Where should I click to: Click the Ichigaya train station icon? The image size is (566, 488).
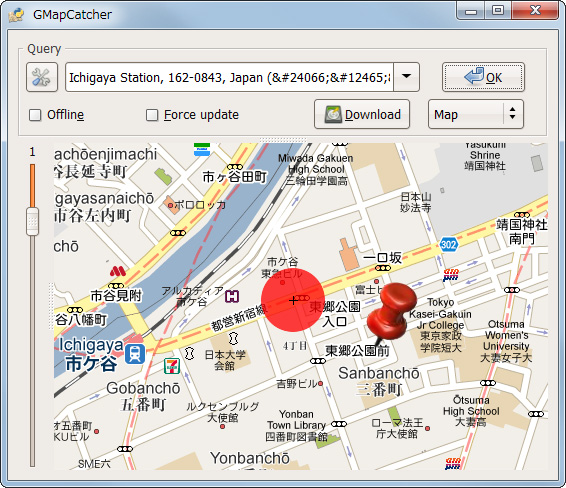pos(135,354)
